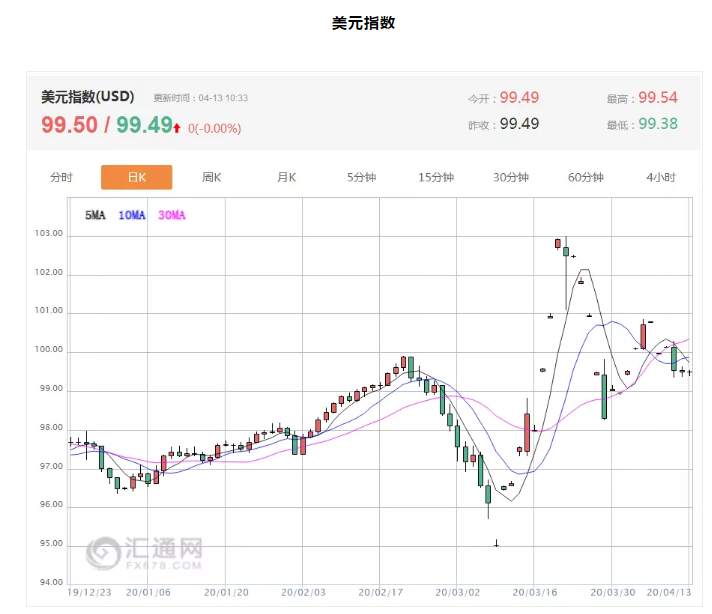Viewport: 712px width, 614px height.
Task: Click the highest red candlestick near 103
Action: [558, 244]
